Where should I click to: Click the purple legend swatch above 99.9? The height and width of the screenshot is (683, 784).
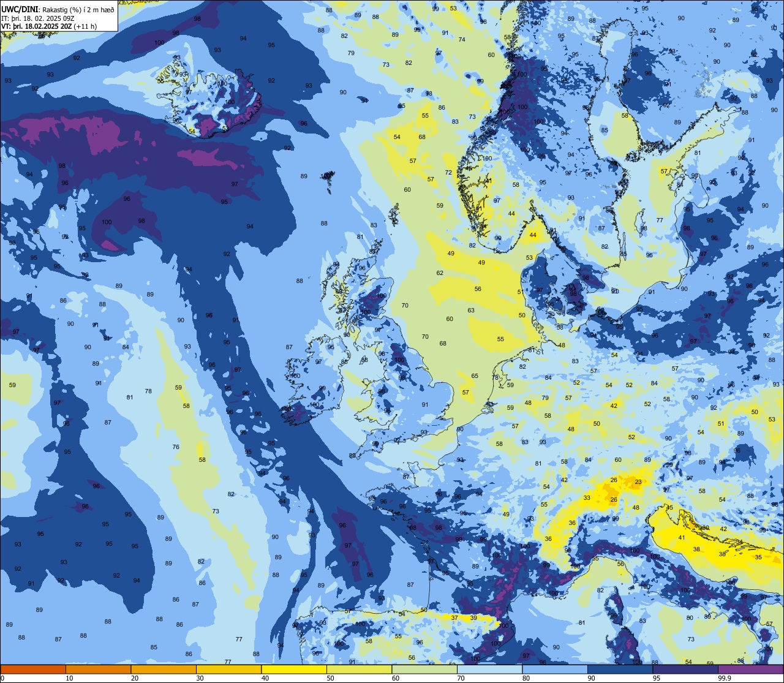(x=751, y=669)
